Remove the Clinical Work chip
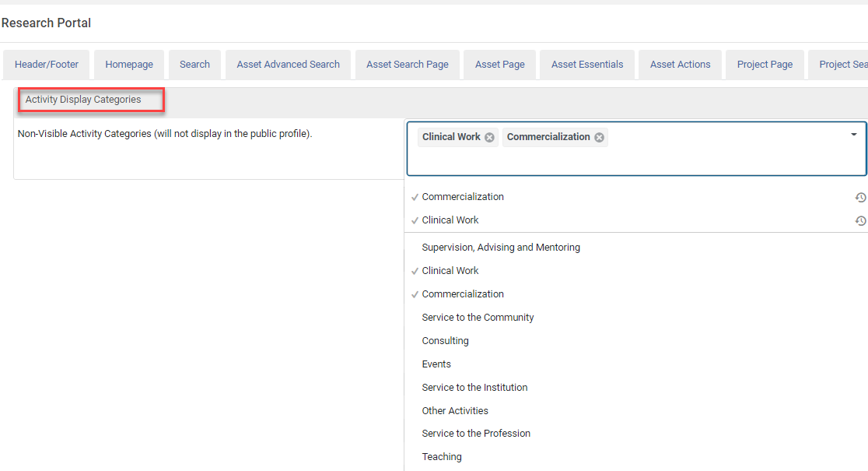Image resolution: width=868 pixels, height=471 pixels. pos(489,138)
